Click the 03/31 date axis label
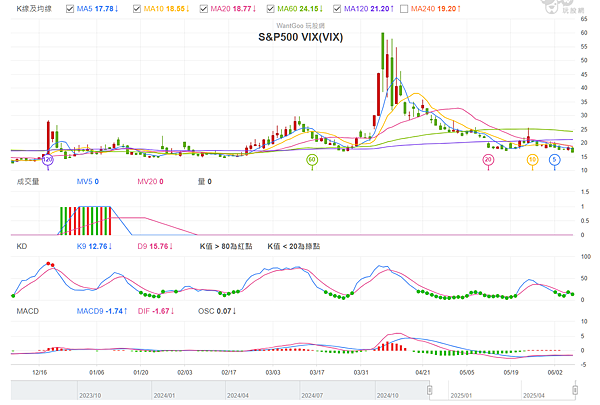The image size is (600, 405). point(361,372)
